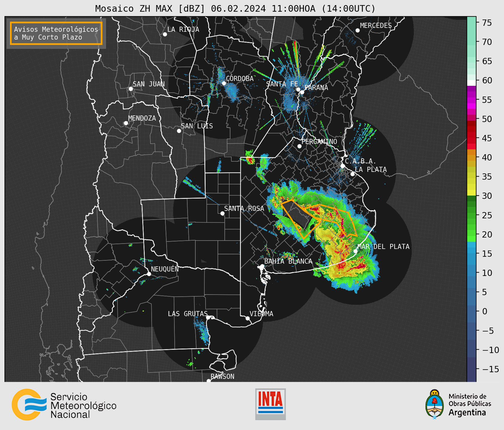Click the 50 dBZ label on color scale
This screenshot has width=504, height=430.
pyautogui.click(x=487, y=119)
